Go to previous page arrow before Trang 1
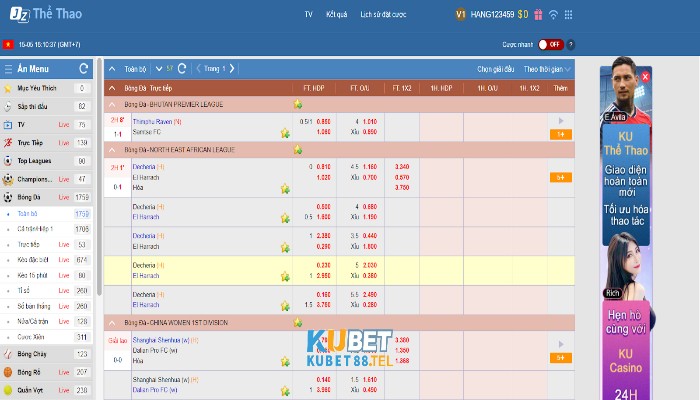700x400 pixels. (x=199, y=69)
